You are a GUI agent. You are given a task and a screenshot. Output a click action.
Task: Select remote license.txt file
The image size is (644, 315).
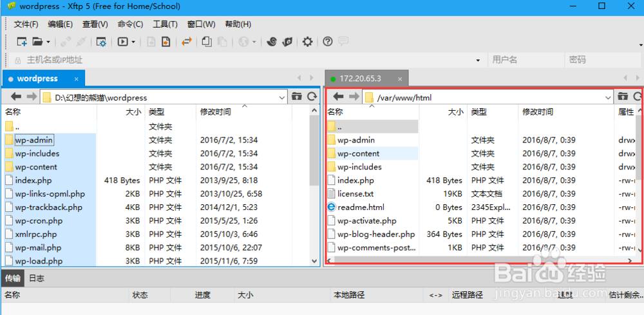(x=355, y=194)
